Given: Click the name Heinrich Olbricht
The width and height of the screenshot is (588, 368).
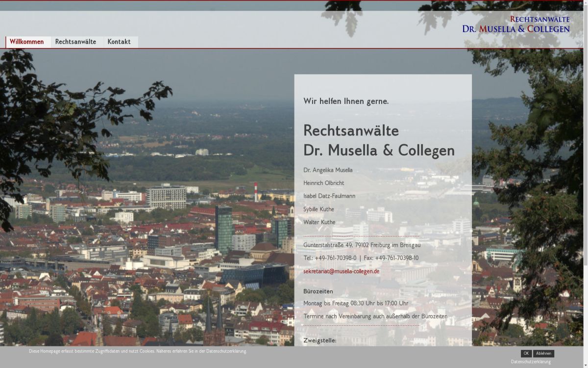Looking at the screenshot, I should 324,183.
